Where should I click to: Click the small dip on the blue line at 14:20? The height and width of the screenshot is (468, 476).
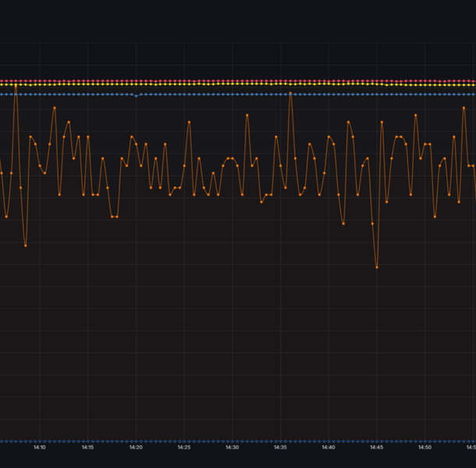[x=136, y=96]
